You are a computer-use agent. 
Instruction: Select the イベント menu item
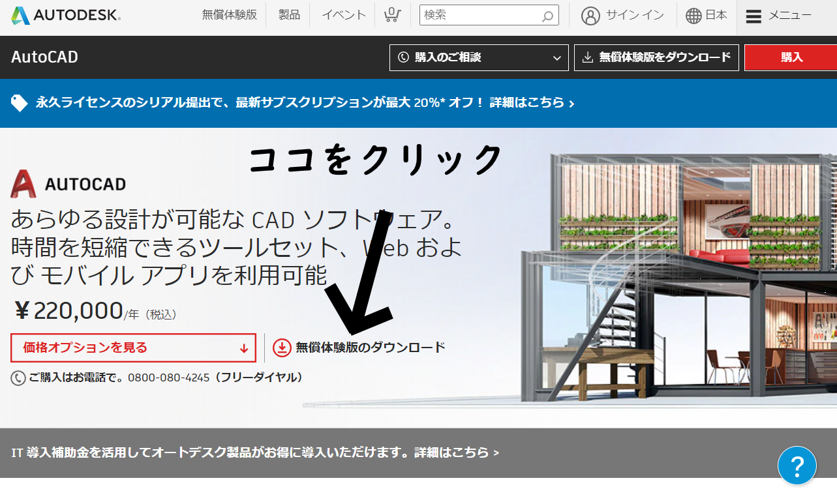pos(342,15)
